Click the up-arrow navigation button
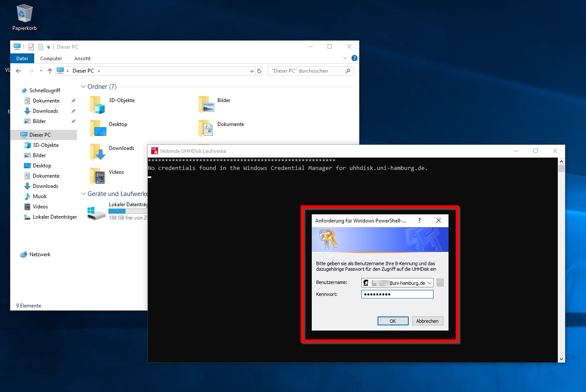 (x=50, y=71)
